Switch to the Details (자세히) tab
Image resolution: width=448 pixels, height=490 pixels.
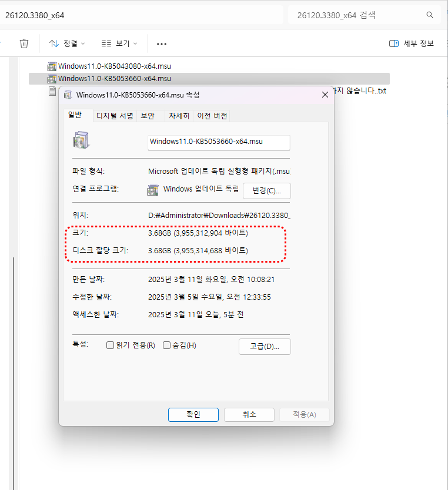(179, 116)
